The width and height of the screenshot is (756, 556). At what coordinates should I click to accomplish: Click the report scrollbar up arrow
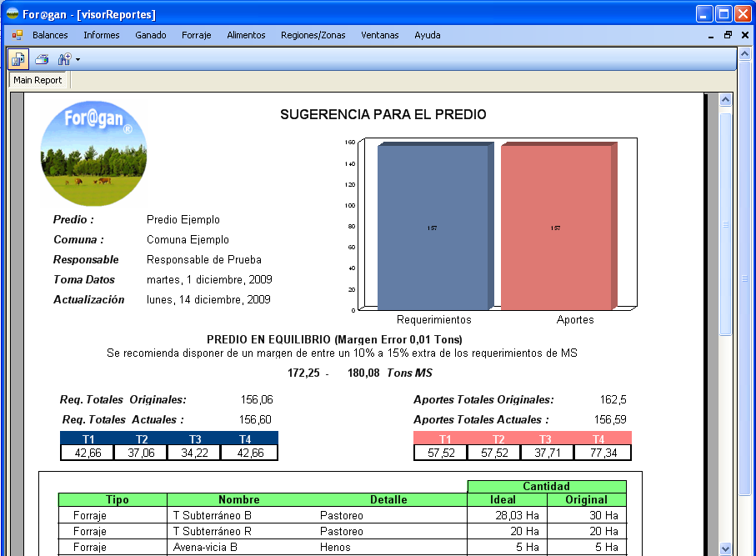724,100
